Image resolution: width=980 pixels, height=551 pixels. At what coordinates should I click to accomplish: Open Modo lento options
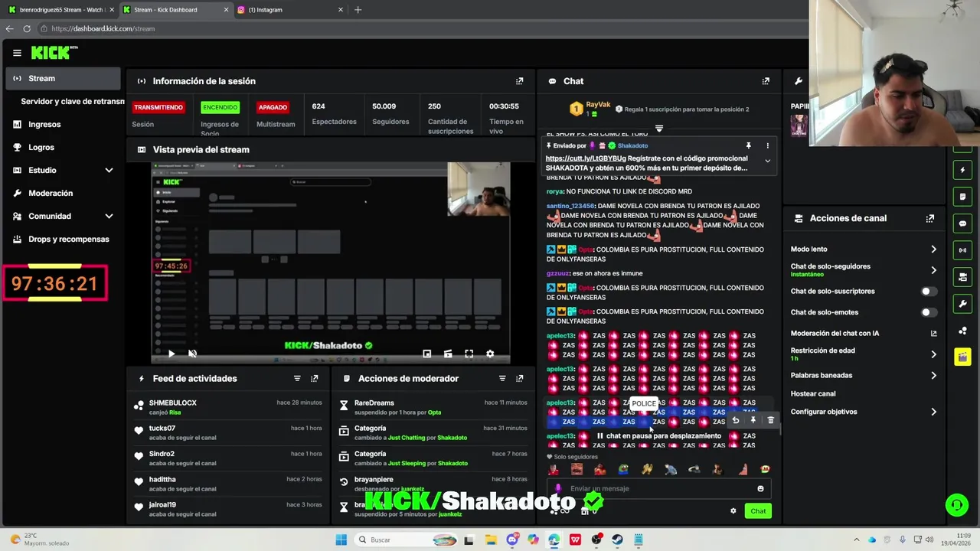(863, 249)
